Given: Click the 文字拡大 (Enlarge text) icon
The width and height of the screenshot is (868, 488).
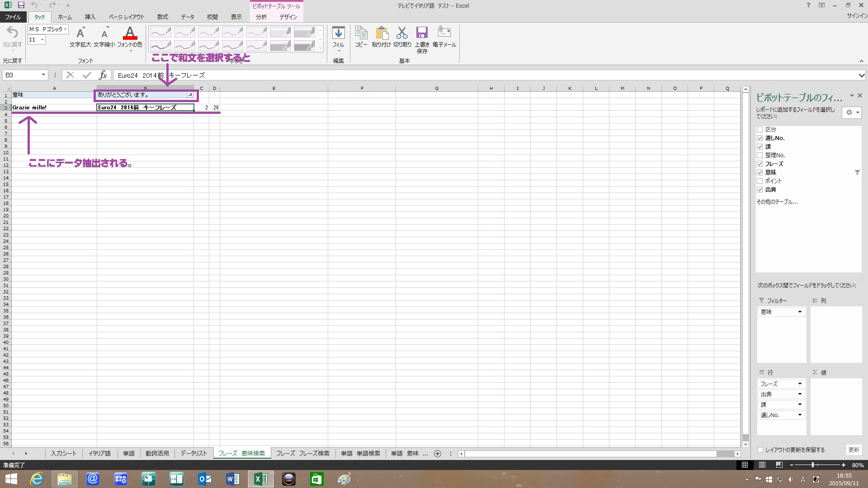Looking at the screenshot, I should pos(80,33).
